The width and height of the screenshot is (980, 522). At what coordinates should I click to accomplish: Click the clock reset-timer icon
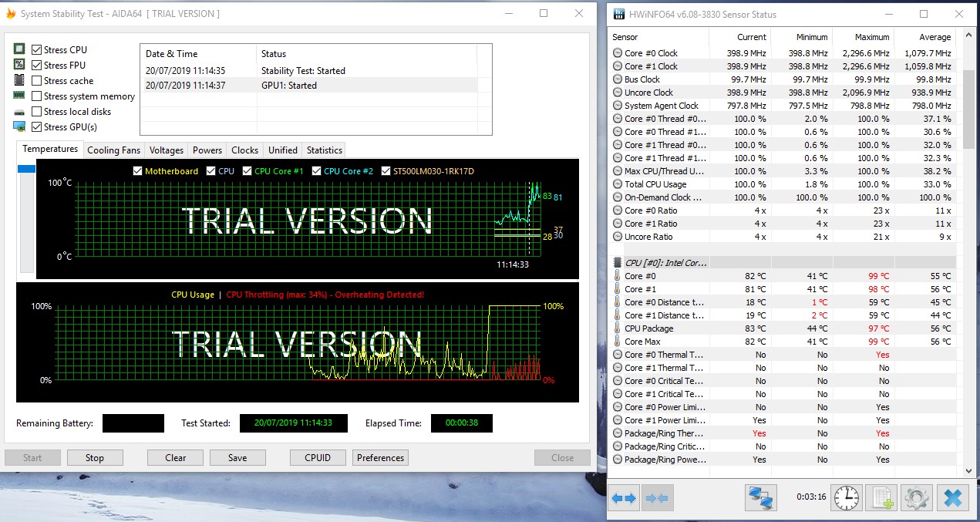point(847,498)
